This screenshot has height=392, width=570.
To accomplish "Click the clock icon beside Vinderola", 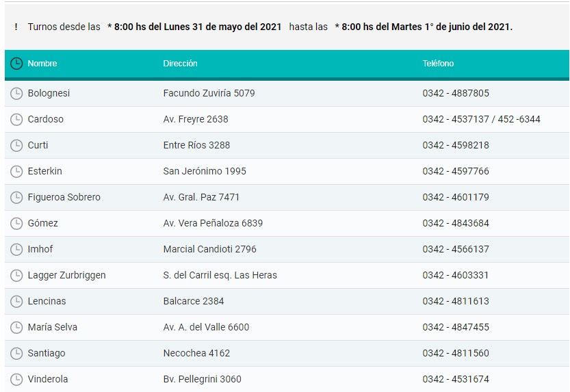I will [16, 379].
